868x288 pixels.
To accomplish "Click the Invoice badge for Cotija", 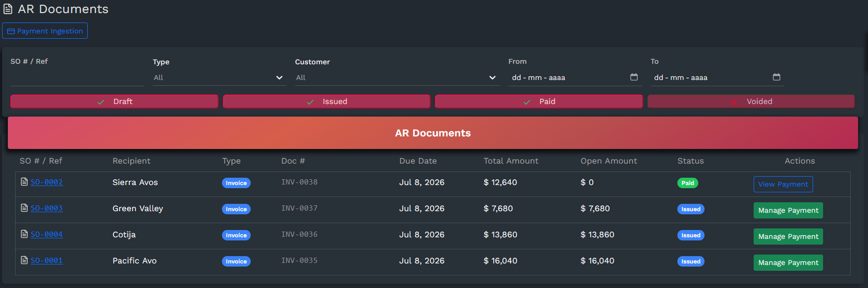I will (236, 235).
